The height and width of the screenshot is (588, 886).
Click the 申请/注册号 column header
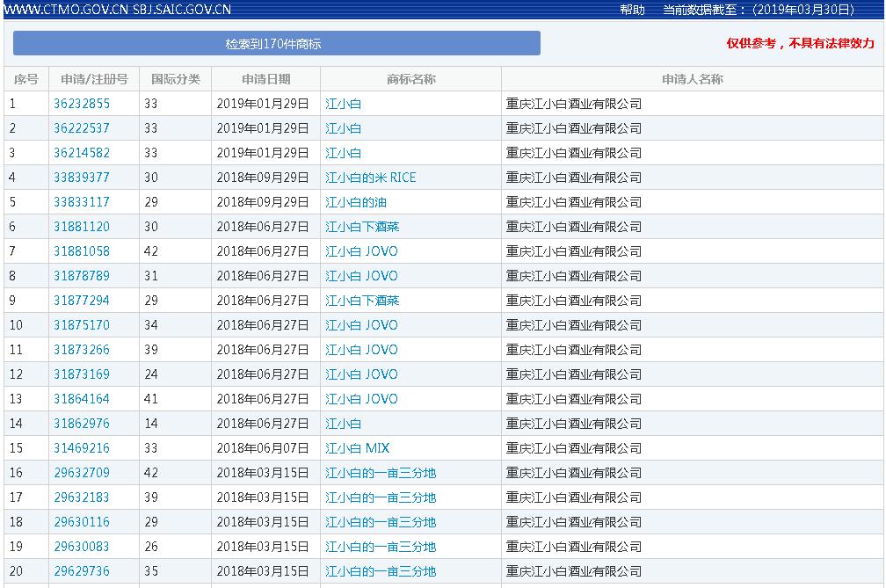(x=94, y=79)
